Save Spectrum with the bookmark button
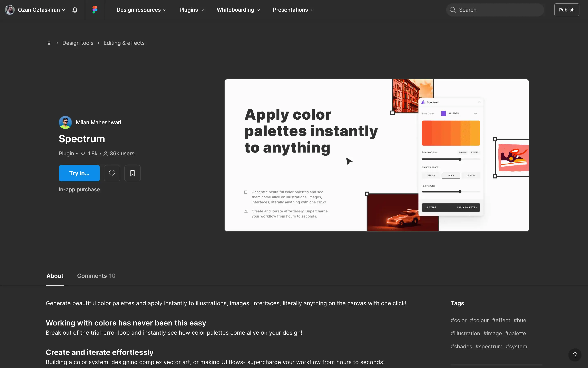The height and width of the screenshot is (368, 588). click(x=133, y=173)
